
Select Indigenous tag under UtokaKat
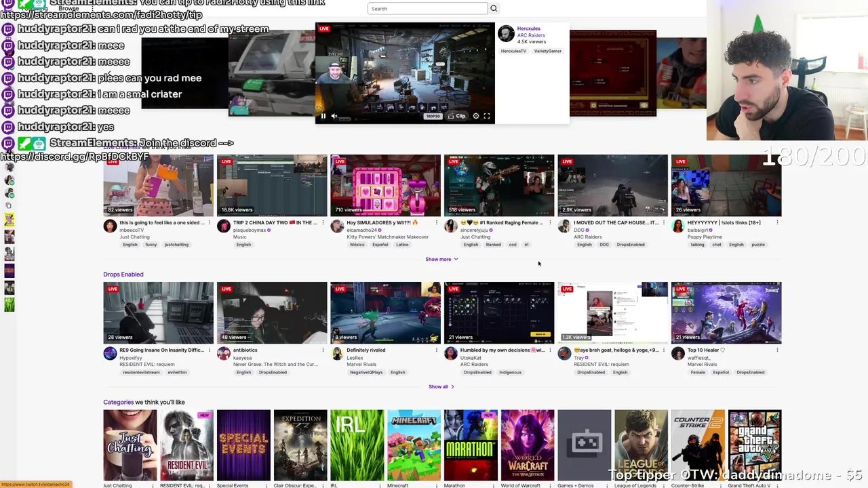510,372
